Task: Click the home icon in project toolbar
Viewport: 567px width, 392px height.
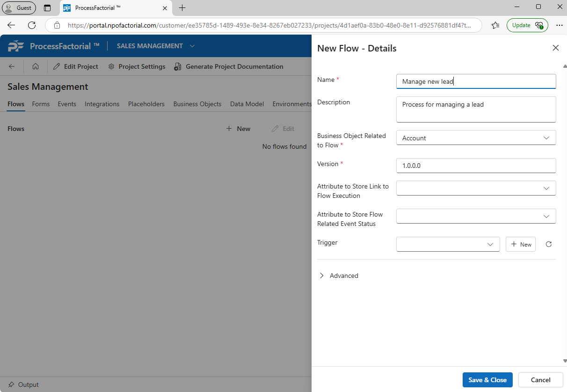Action: tap(36, 66)
